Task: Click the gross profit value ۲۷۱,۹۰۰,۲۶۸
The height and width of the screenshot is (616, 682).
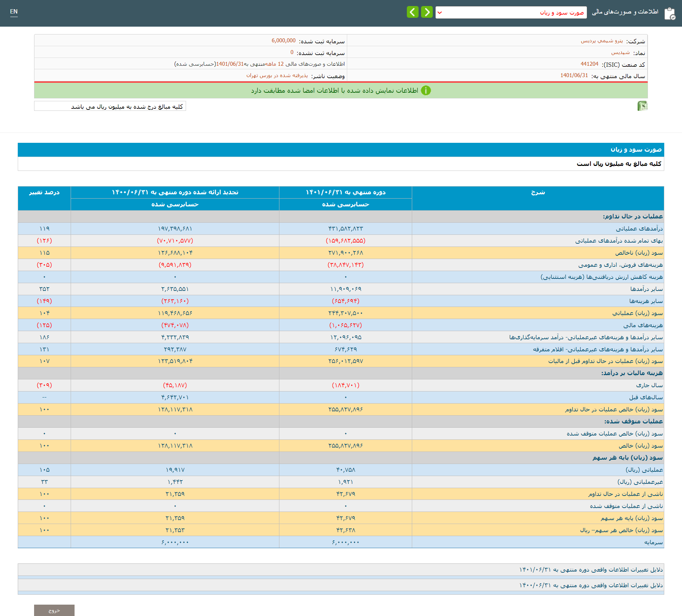Action: pyautogui.click(x=345, y=253)
